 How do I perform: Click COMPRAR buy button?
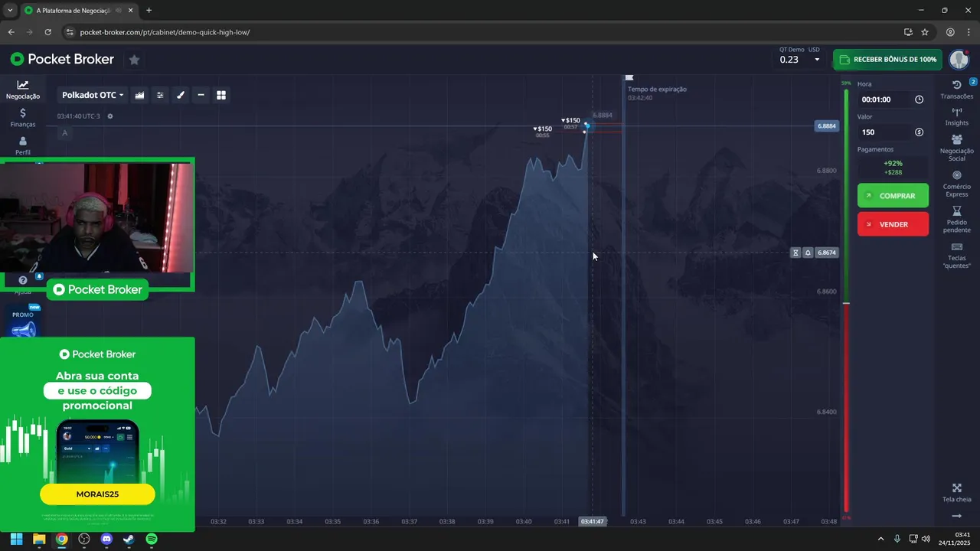[893, 196]
